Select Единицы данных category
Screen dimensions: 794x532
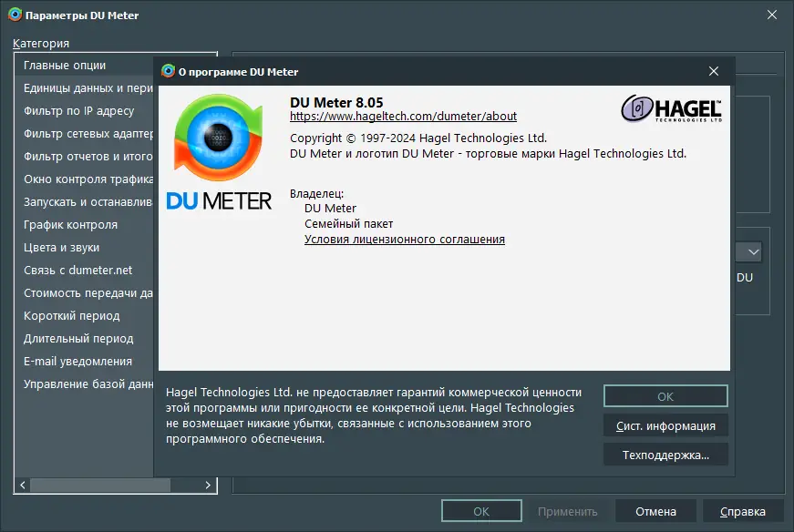pos(84,88)
